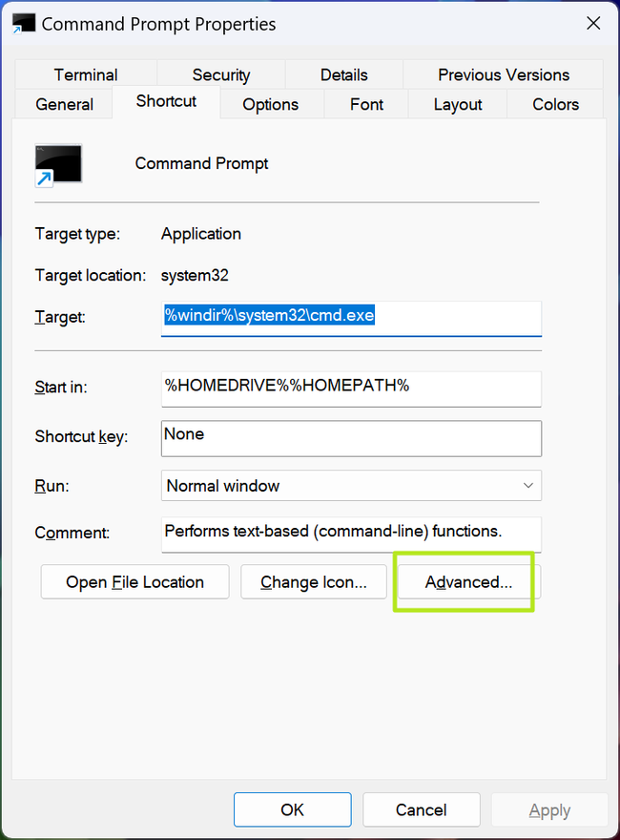Switch to the Font tab
The height and width of the screenshot is (840, 620).
click(366, 104)
